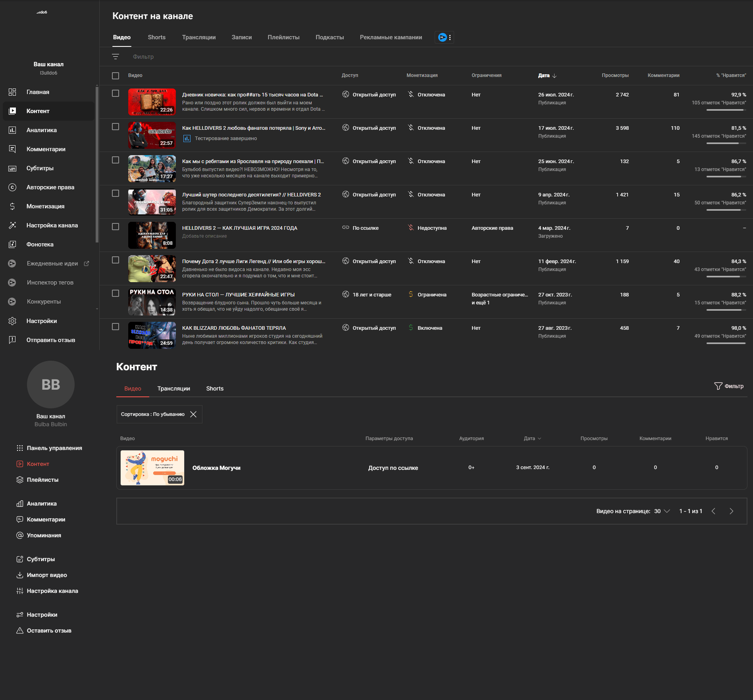Open the Видео на странице count dropdown
This screenshot has width=753, height=700.
pos(661,511)
